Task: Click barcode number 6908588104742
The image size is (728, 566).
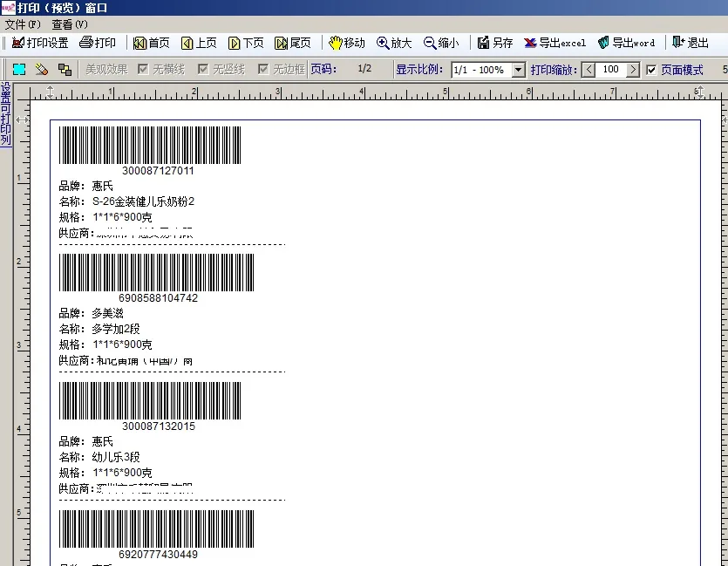Action: click(x=159, y=297)
